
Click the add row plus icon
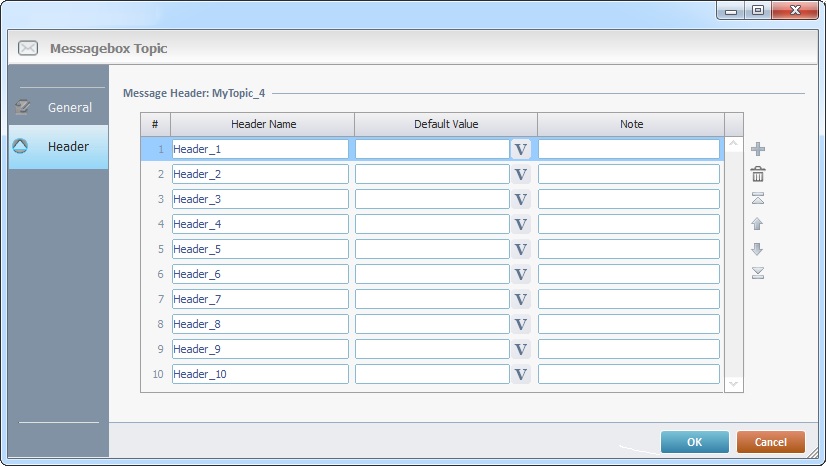758,149
